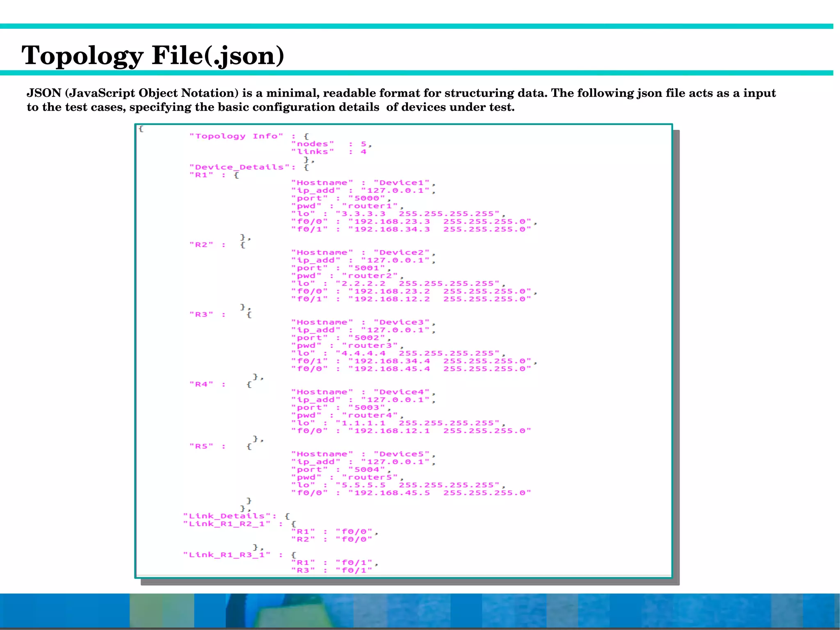Viewport: 840px width, 630px height.
Task: Click the "R3" device key
Action: pyautogui.click(x=201, y=315)
